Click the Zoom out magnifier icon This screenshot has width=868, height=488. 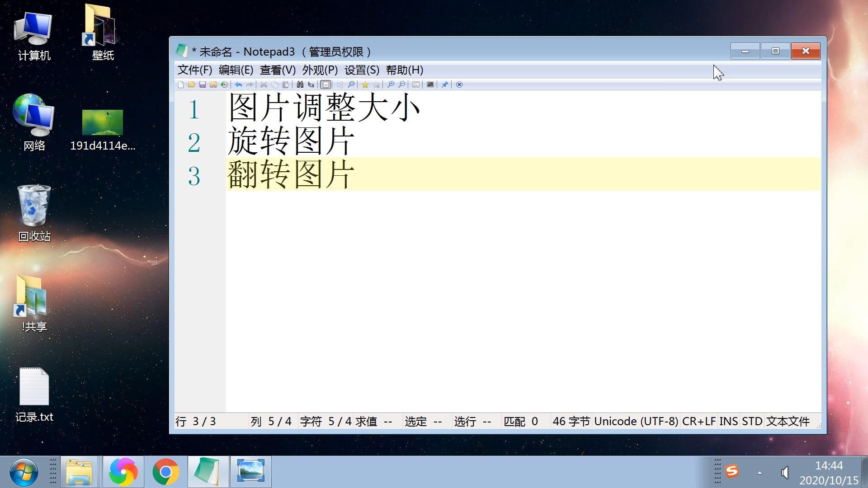pos(401,84)
